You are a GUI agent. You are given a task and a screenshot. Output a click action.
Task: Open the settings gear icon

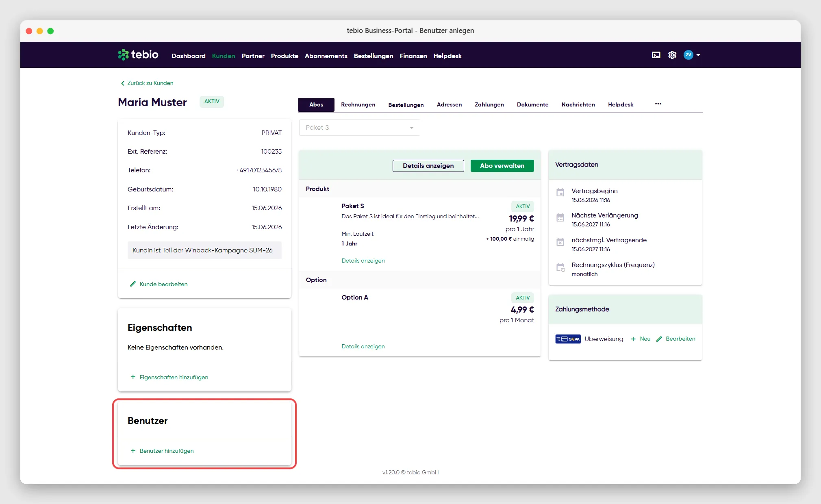click(x=672, y=55)
